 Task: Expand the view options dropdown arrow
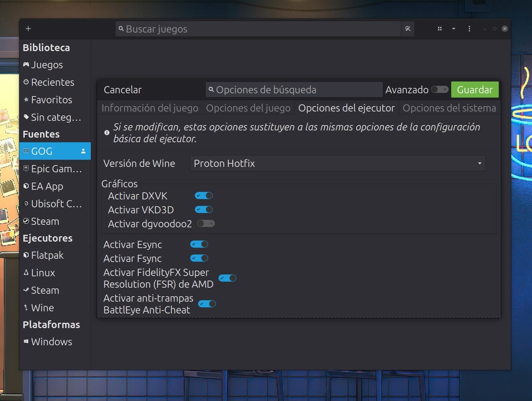[453, 29]
